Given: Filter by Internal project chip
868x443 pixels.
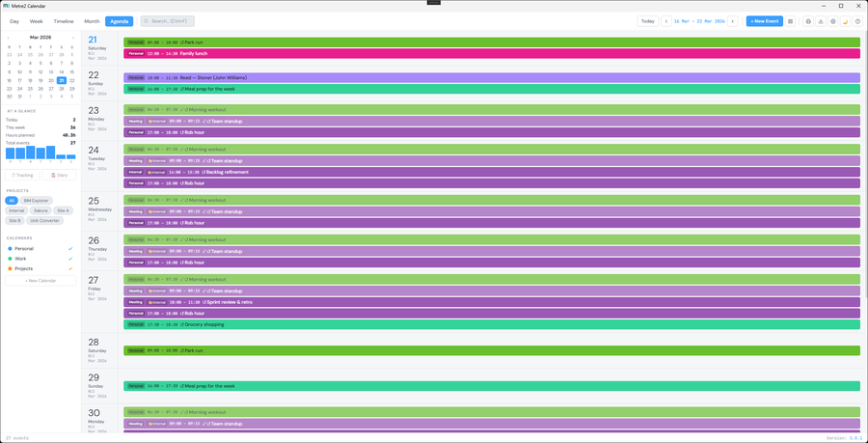Looking at the screenshot, I should coord(16,210).
